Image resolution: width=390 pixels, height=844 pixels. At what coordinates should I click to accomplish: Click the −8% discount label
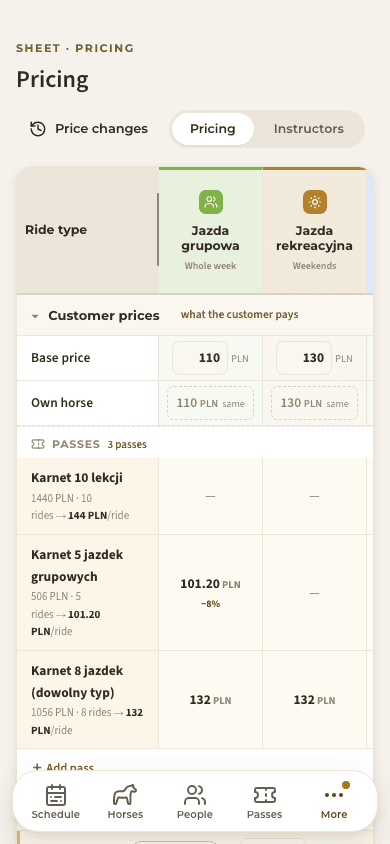pyautogui.click(x=210, y=604)
